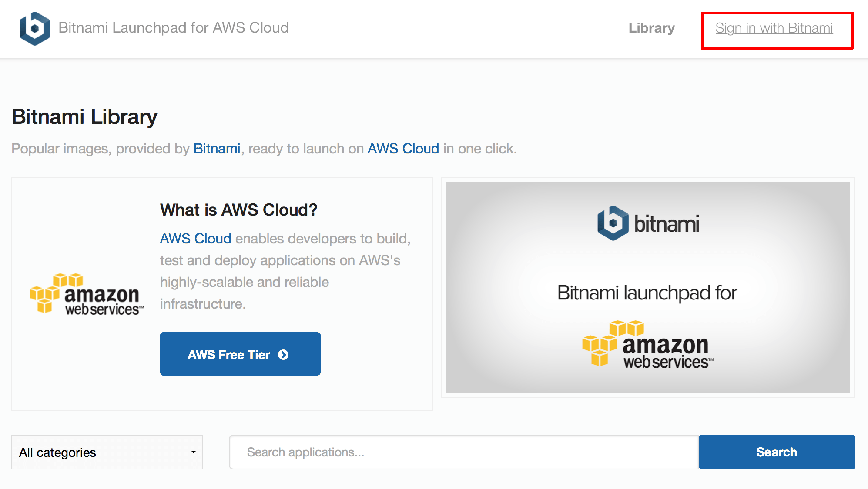Open the Bitnami link in subtitle text

pos(217,149)
